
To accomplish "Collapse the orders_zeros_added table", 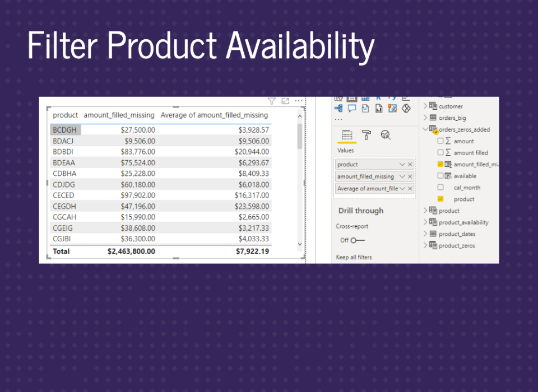I will [425, 129].
